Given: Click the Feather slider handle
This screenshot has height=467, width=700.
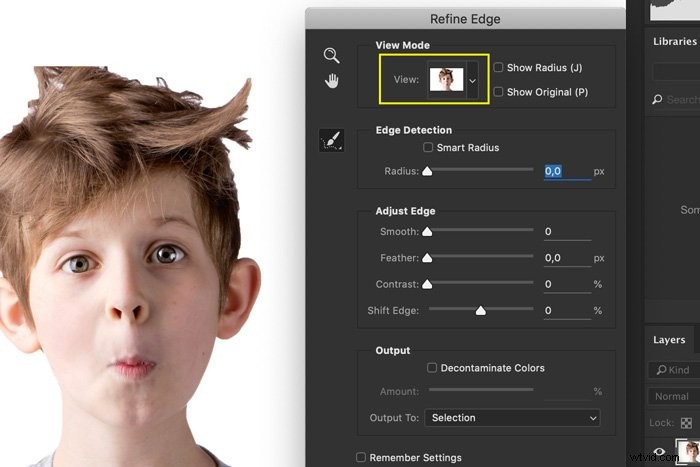Looking at the screenshot, I should click(x=427, y=258).
